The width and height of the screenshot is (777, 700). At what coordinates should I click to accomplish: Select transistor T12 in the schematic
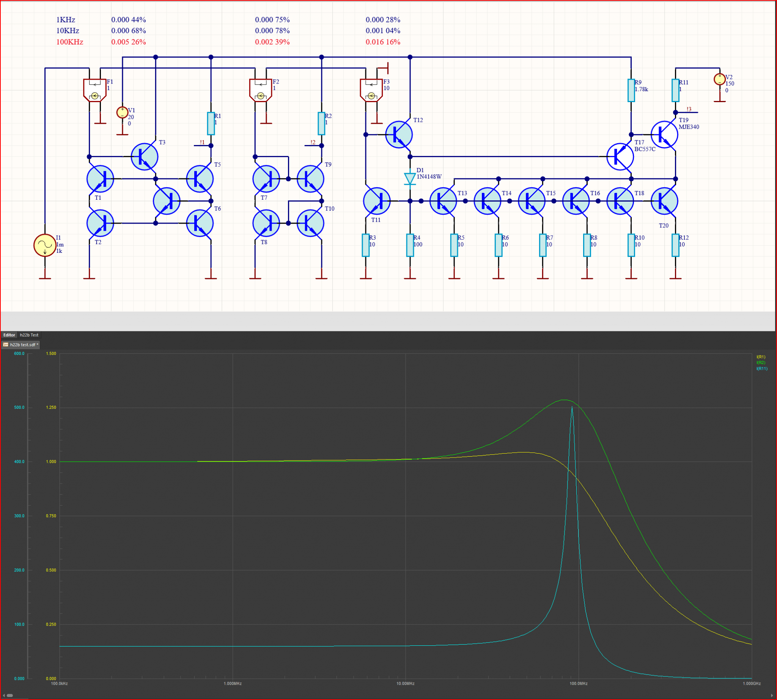click(x=399, y=135)
